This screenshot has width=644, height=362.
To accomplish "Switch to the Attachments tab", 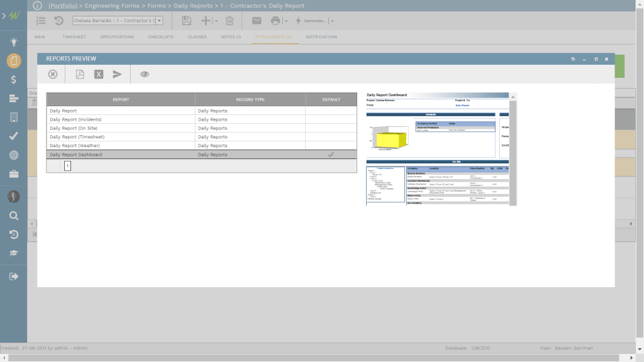I will pos(273,37).
